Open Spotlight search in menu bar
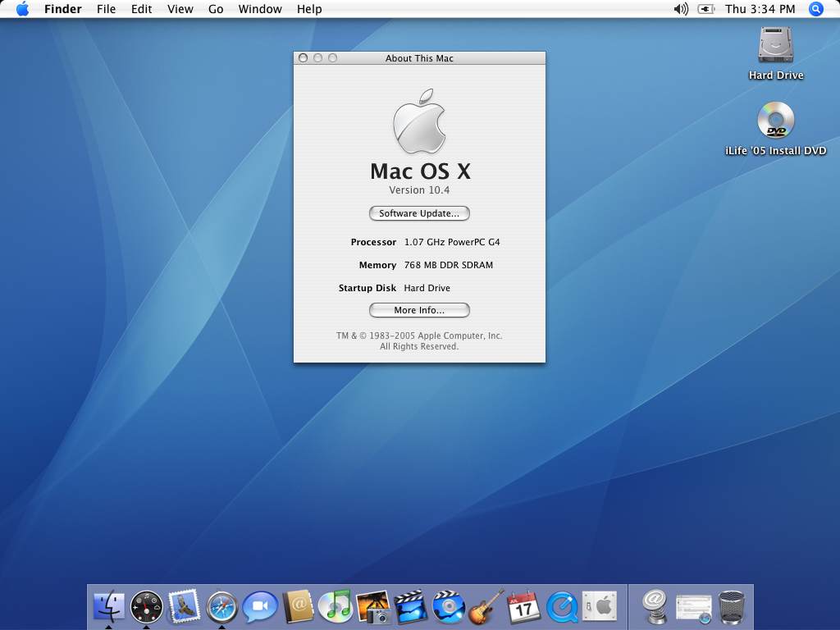840x630 pixels. (x=815, y=9)
